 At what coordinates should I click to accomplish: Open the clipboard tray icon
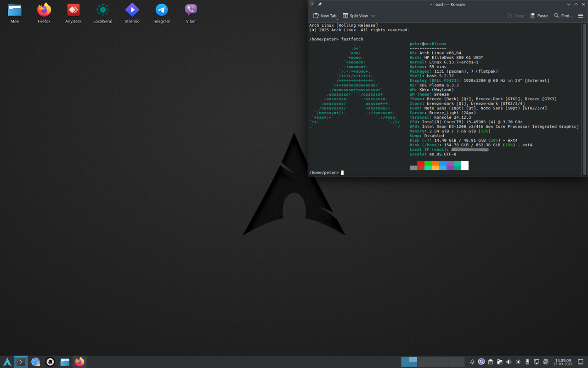tap(491, 362)
